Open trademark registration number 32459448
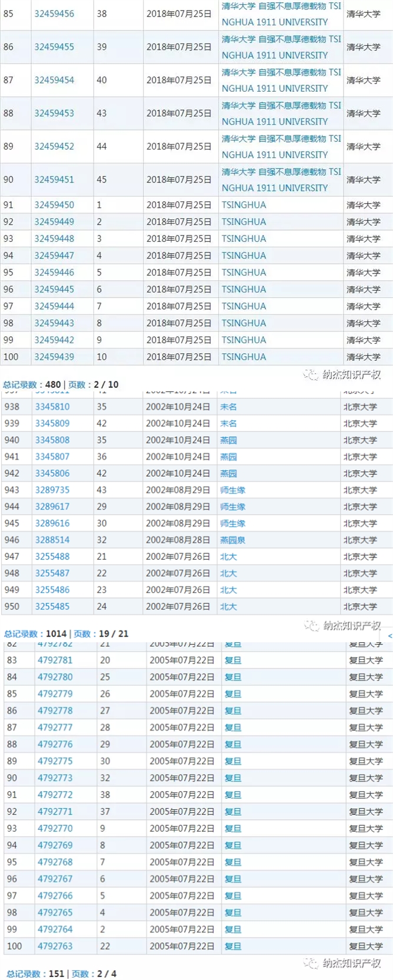 [x=54, y=239]
